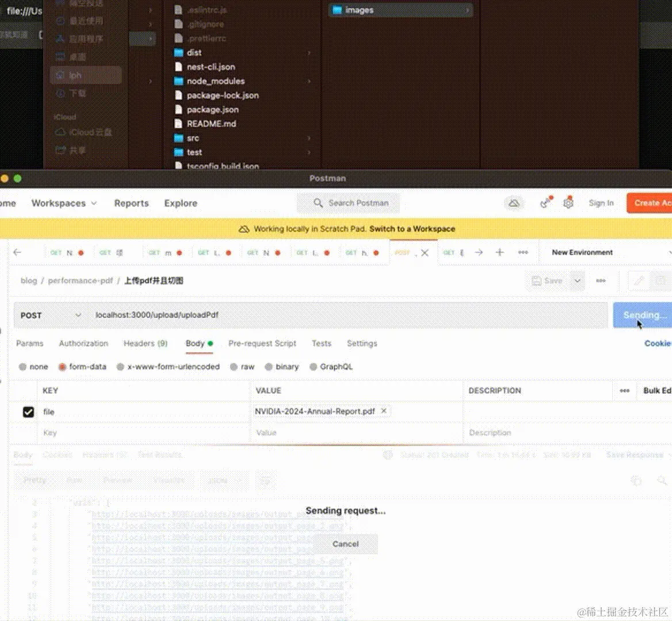The width and height of the screenshot is (672, 621).
Task: Click the back arrow beside request tabs
Action: pos(17,252)
